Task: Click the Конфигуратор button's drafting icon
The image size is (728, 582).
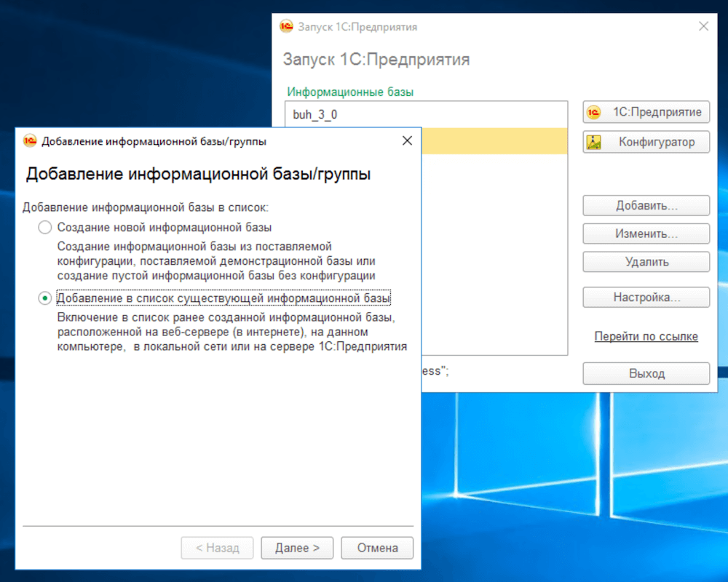Action: click(594, 142)
